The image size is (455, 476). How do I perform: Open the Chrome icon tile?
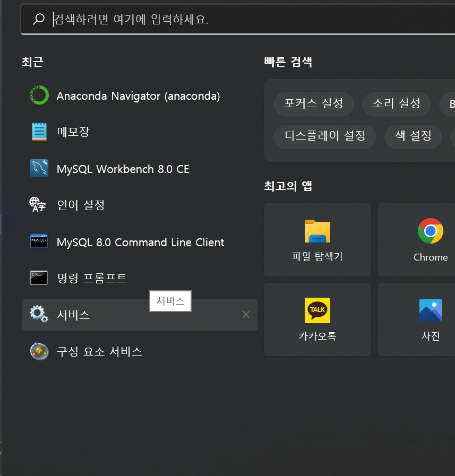(x=431, y=231)
